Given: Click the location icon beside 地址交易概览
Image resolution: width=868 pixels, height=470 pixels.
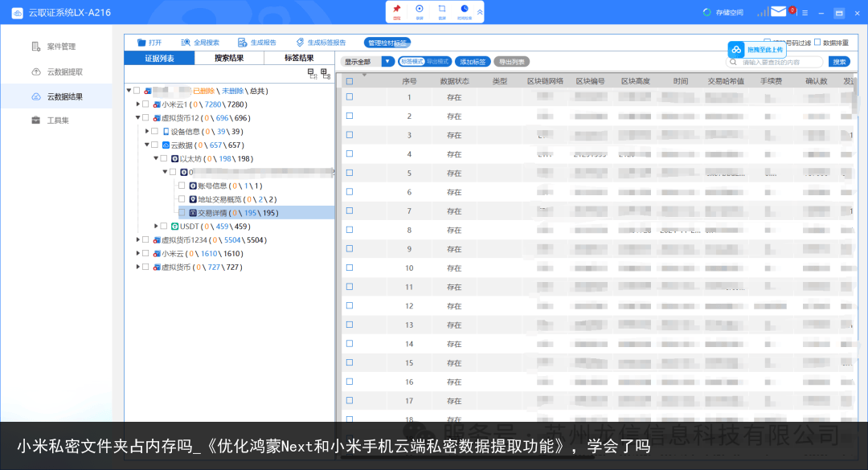Looking at the screenshot, I should click(x=193, y=199).
